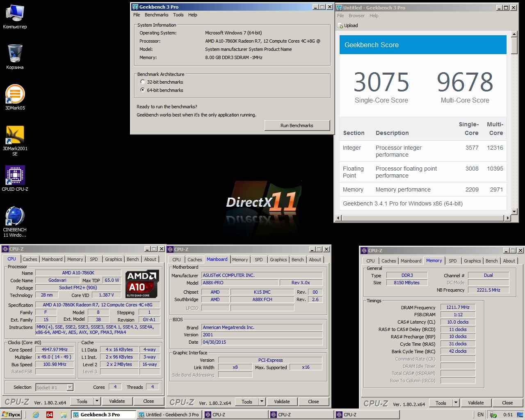
Task: Open Windows Explorer folder icon in taskbar
Action: 64,415
